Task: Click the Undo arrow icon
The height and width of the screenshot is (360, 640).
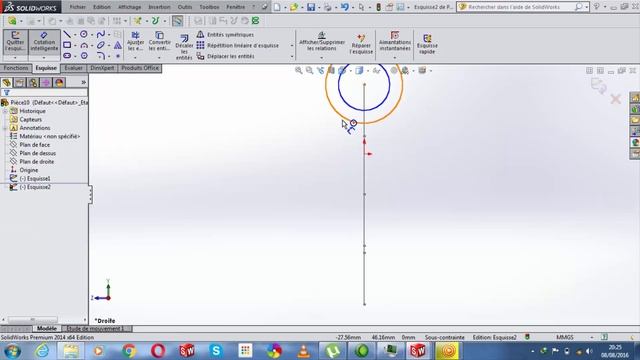Action: click(344, 7)
